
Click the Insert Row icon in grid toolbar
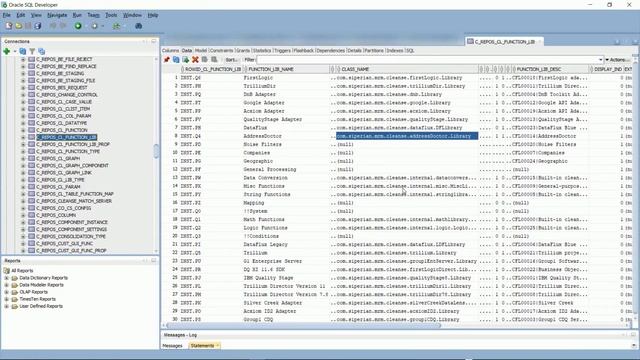pos(185,60)
